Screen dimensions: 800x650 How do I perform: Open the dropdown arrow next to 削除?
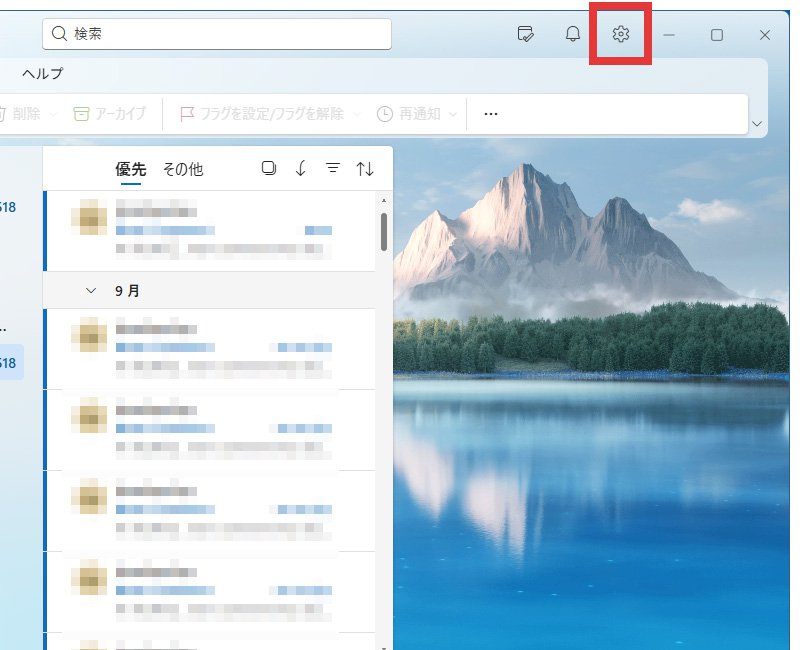pyautogui.click(x=53, y=114)
